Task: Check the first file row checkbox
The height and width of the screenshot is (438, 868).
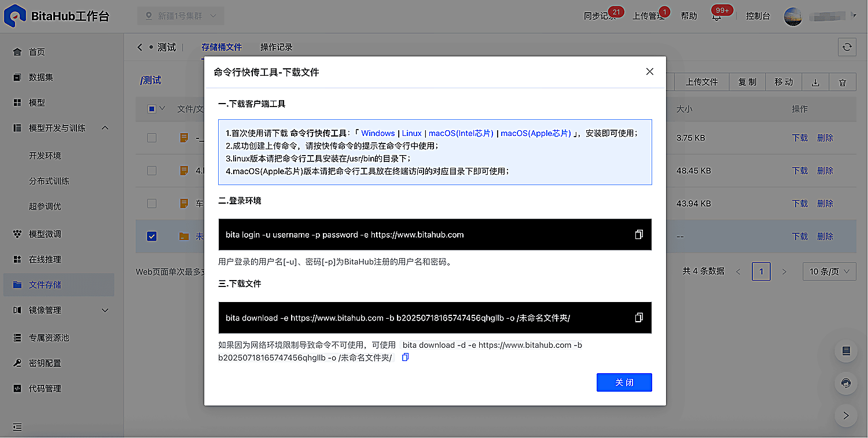Action: [x=152, y=138]
